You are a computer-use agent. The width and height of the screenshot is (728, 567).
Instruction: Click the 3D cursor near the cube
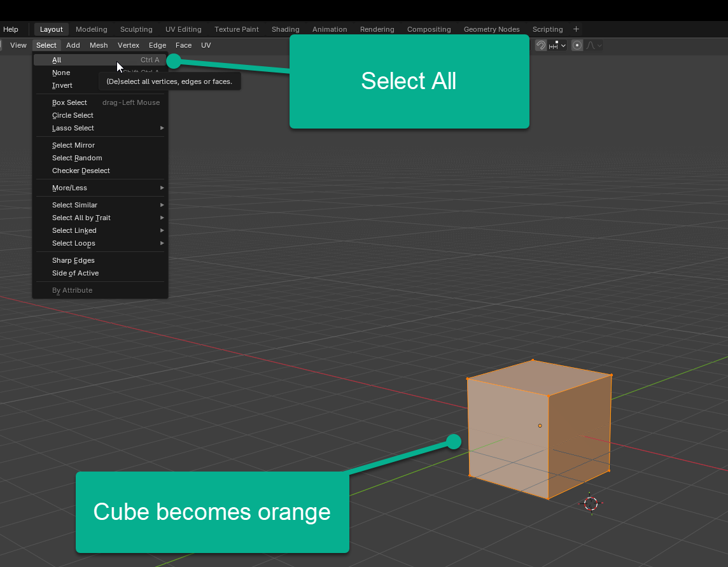click(590, 503)
